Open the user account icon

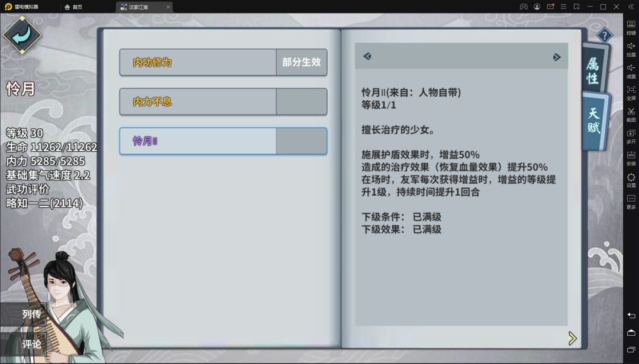click(x=537, y=6)
